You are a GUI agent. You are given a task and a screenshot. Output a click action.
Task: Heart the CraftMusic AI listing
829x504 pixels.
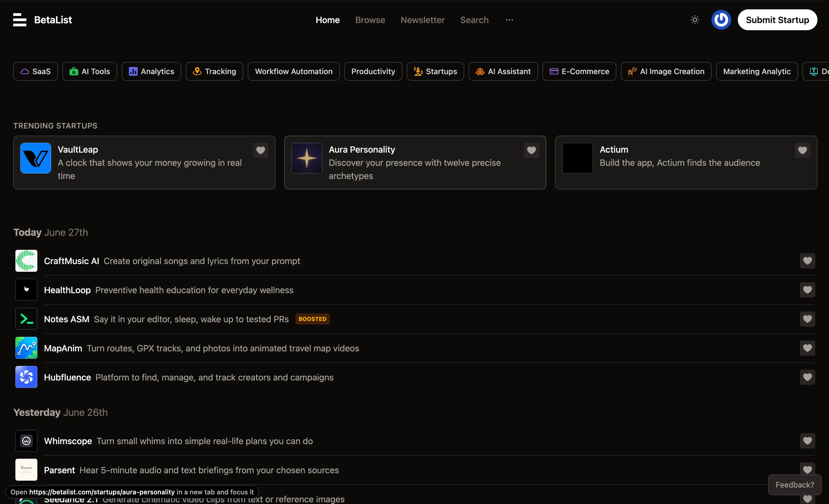pos(808,261)
